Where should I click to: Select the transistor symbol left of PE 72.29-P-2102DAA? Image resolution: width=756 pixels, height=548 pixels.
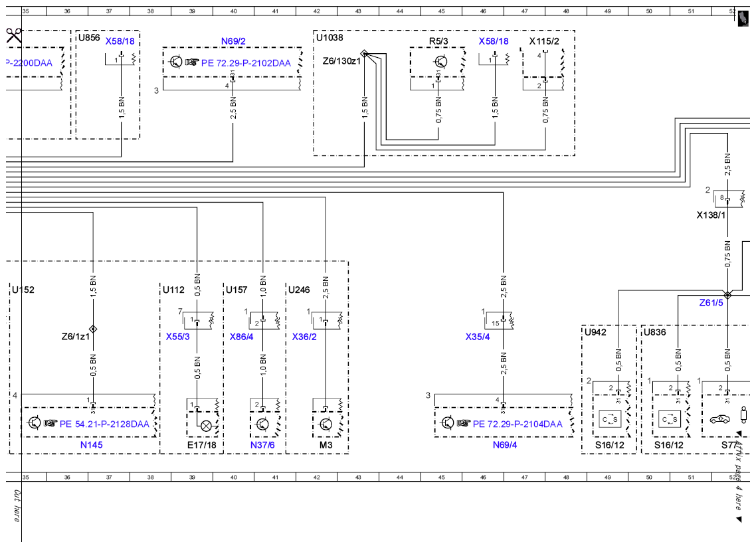176,62
